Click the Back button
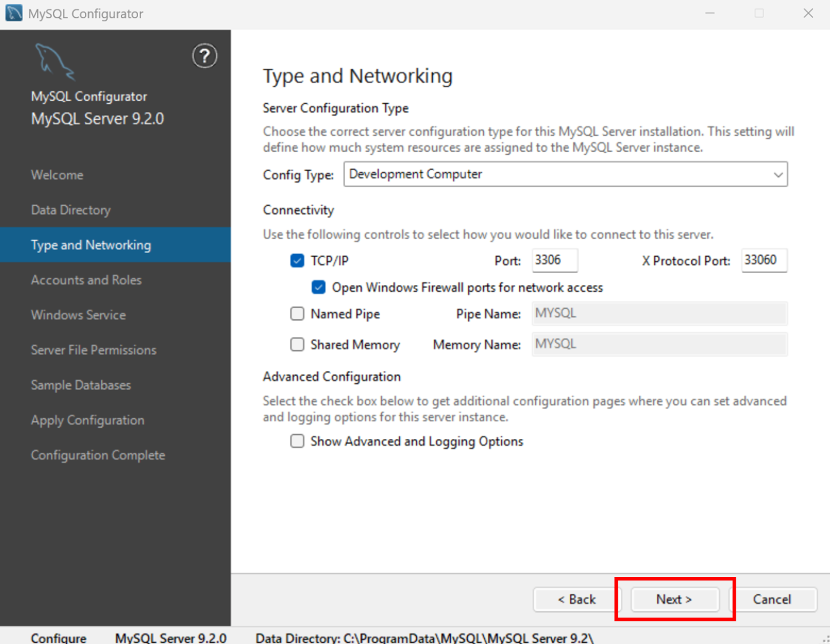The height and width of the screenshot is (644, 830). 577,599
